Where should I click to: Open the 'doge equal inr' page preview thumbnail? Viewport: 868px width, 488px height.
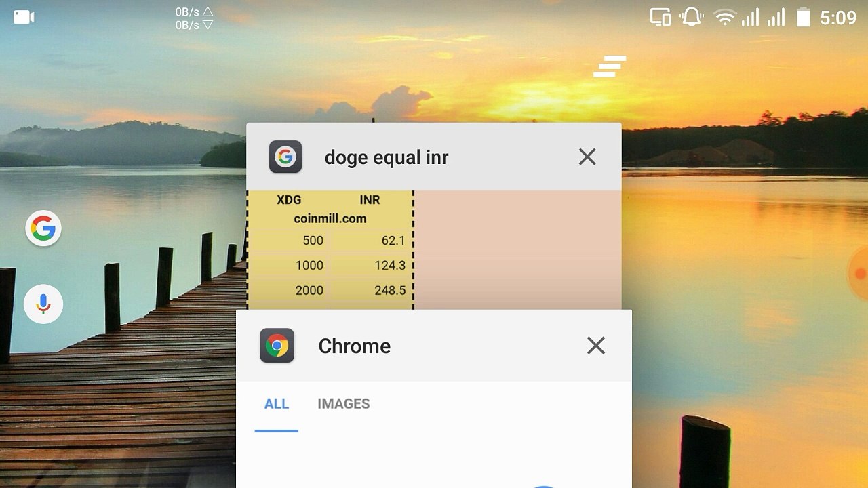434,250
